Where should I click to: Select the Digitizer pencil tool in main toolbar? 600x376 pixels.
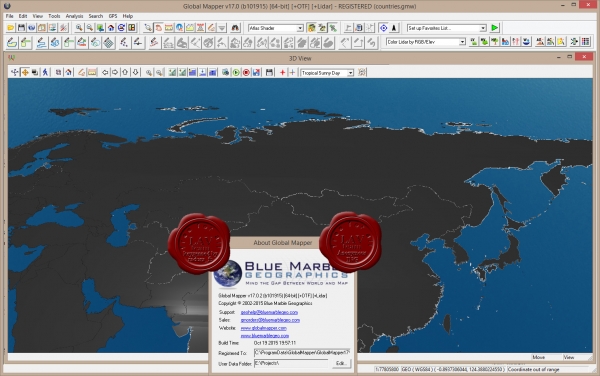pos(211,28)
